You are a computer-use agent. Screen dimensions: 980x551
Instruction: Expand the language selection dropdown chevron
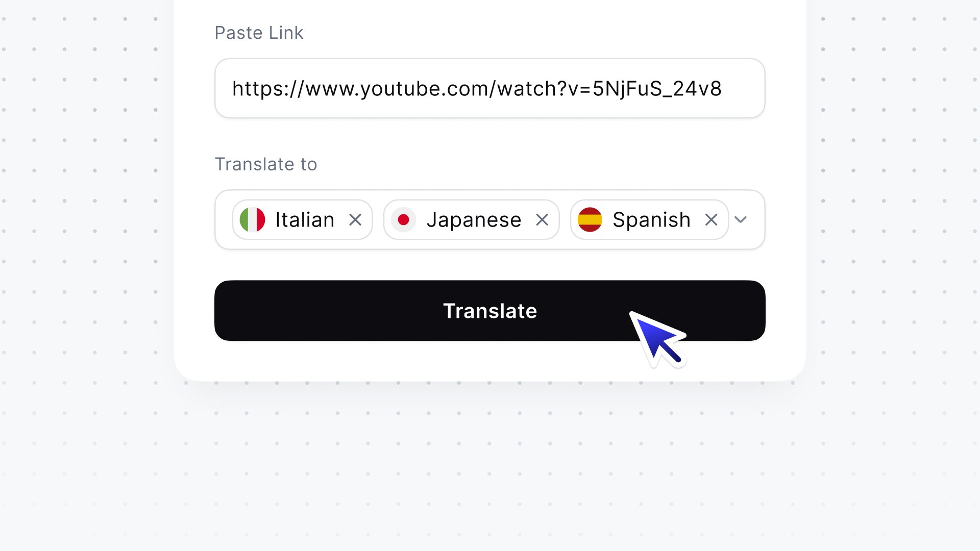tap(741, 220)
